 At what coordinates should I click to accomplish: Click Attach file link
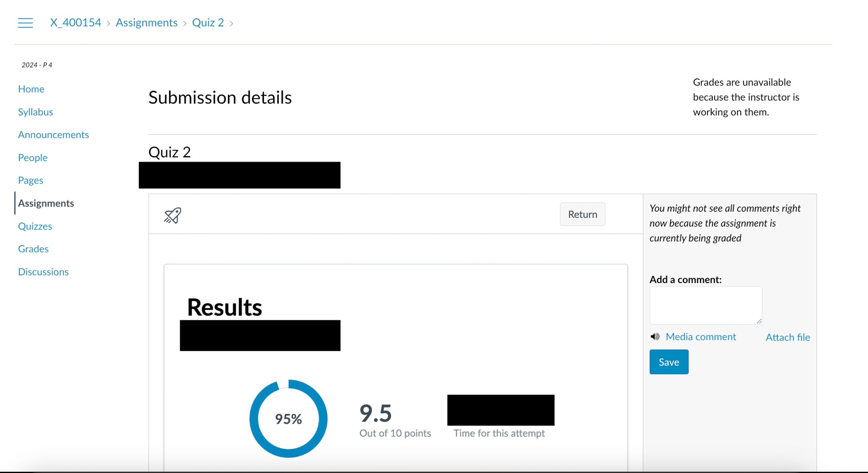(x=787, y=337)
